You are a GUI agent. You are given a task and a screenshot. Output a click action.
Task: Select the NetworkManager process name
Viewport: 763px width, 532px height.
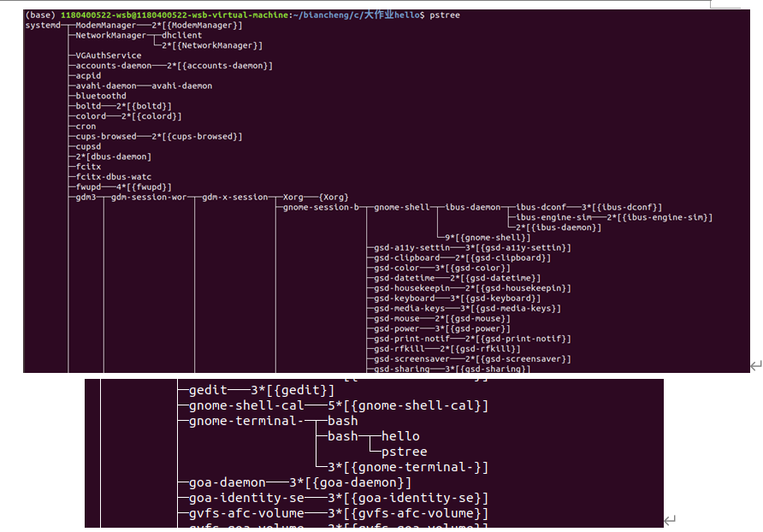click(x=110, y=36)
